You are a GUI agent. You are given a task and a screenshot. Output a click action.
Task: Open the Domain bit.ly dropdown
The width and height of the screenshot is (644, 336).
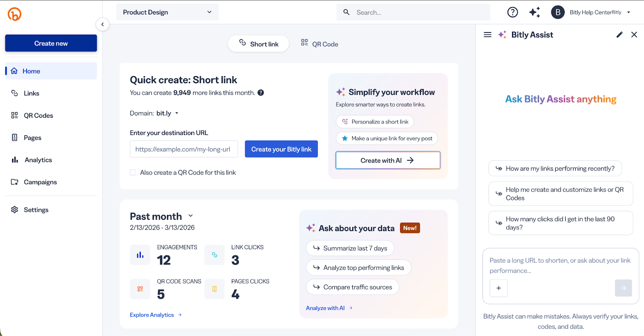167,113
